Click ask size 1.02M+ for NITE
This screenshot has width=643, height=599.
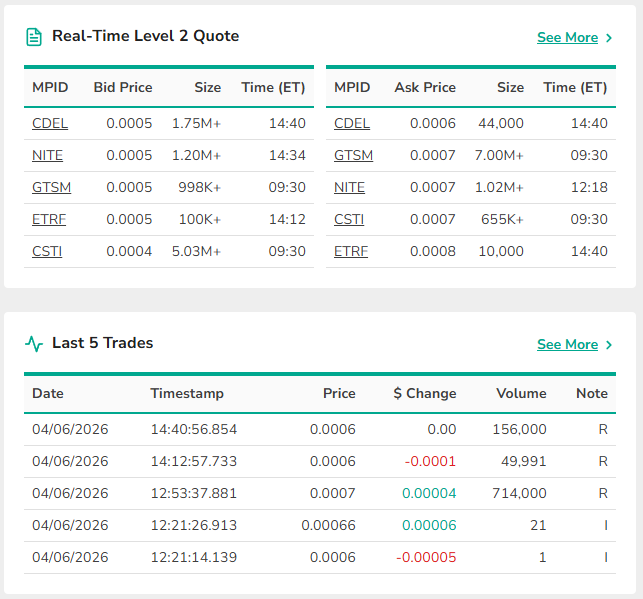coord(499,187)
